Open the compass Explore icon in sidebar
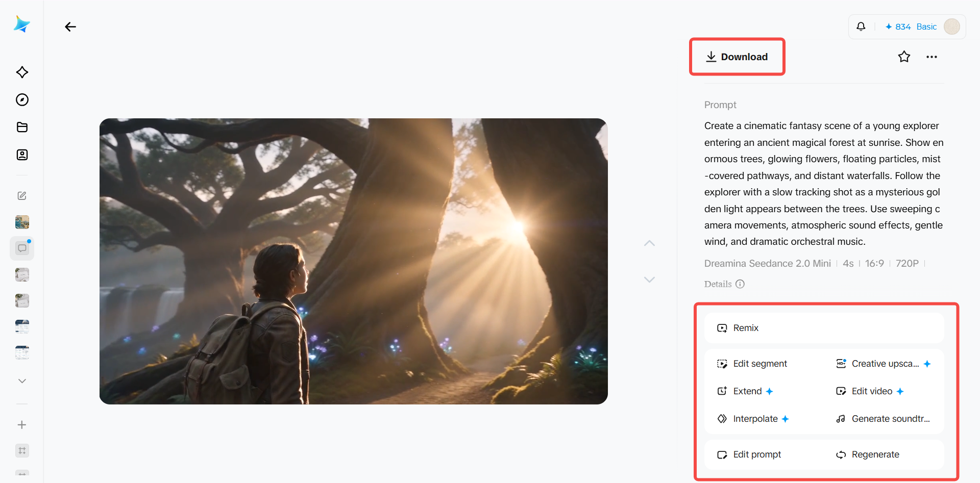The image size is (980, 483). (22, 100)
